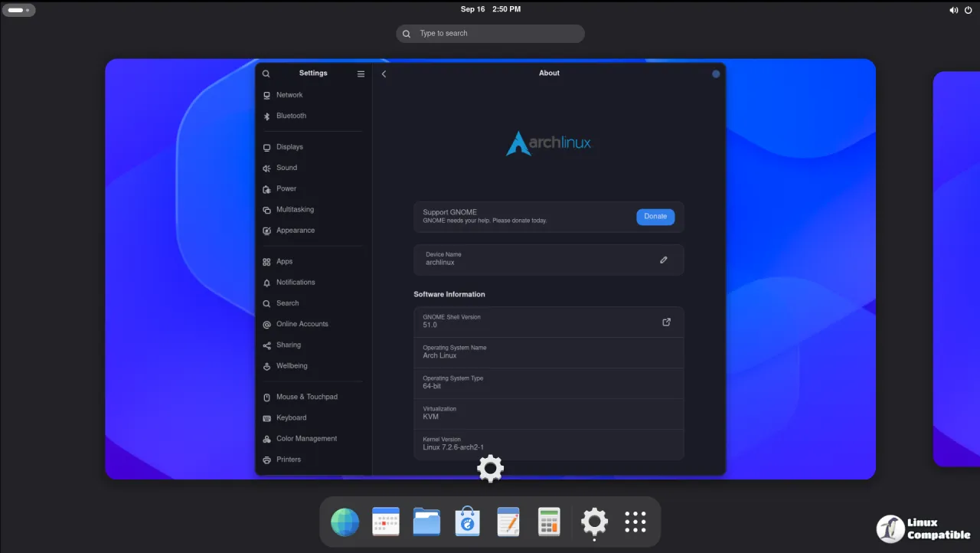Click the Mouse & Touchpad icon

pyautogui.click(x=266, y=398)
